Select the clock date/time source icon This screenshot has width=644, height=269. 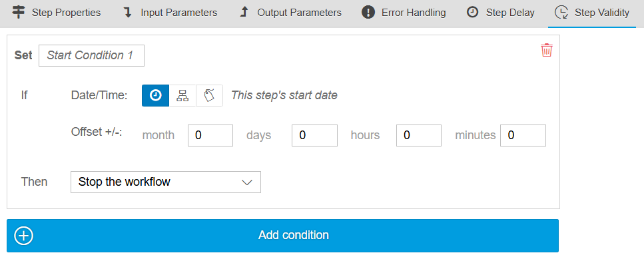(x=155, y=95)
